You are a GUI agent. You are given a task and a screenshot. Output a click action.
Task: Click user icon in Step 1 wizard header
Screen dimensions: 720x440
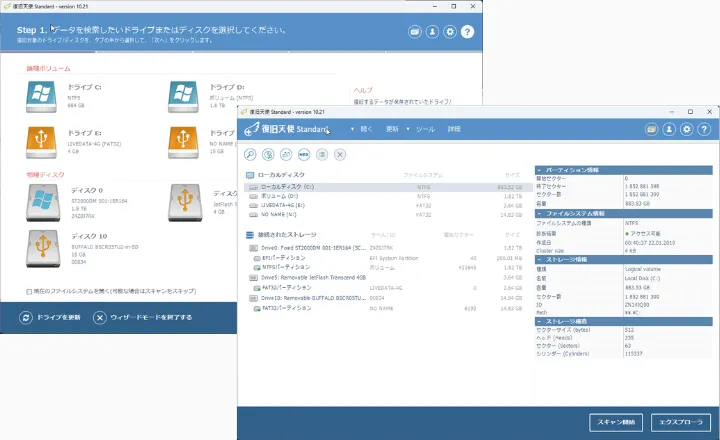432,32
